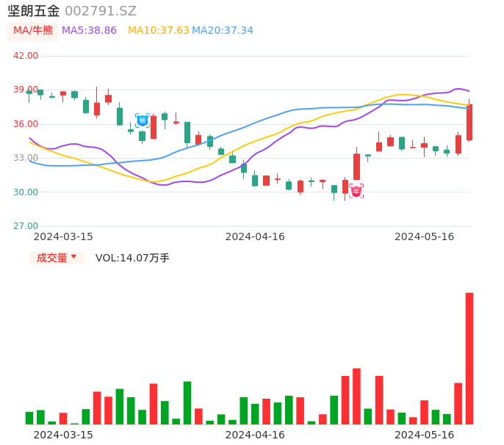This screenshot has height=445, width=504.
Task: Click the 30.00 price axis label
Action: [26, 192]
